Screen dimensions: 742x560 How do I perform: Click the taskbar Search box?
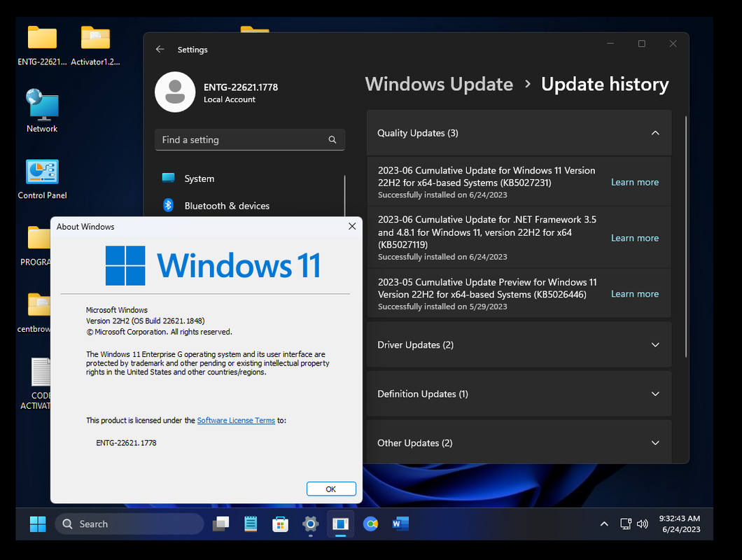pyautogui.click(x=129, y=524)
